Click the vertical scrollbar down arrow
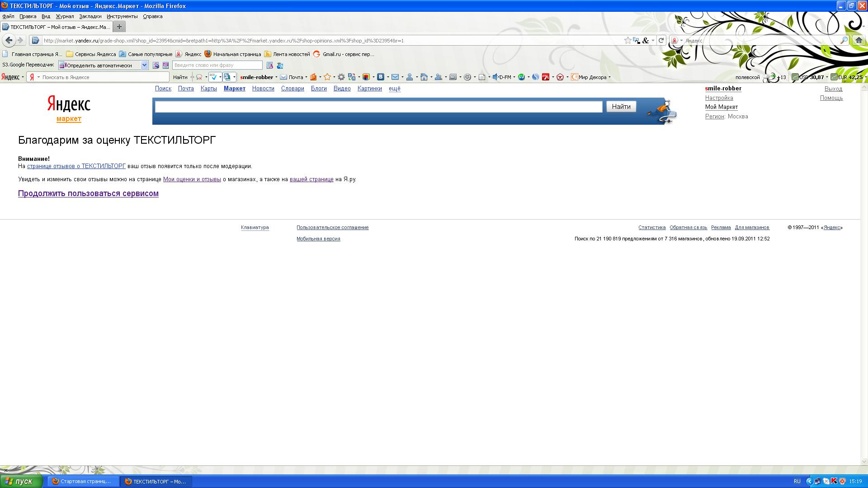Image resolution: width=868 pixels, height=488 pixels. pyautogui.click(x=864, y=462)
